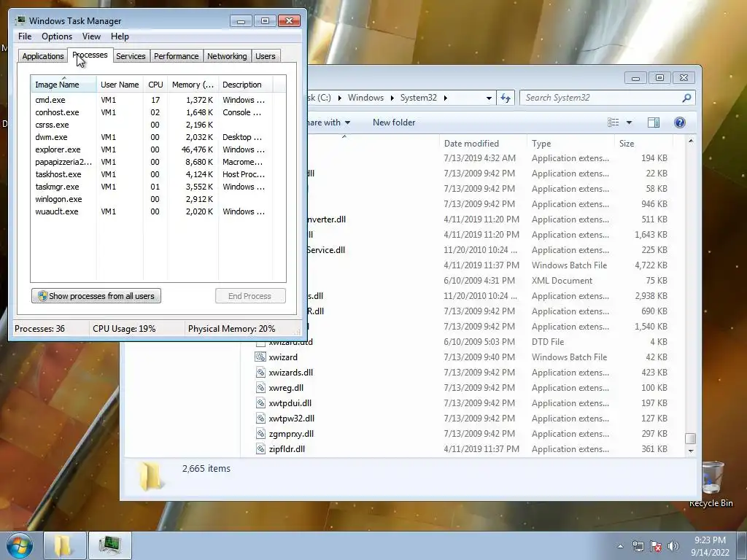Sort files by Date modified column

pos(483,144)
